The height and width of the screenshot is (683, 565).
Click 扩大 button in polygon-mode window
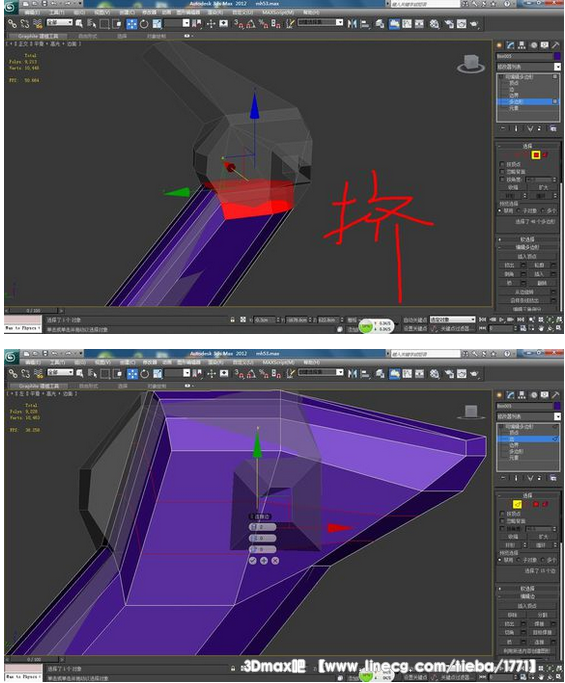coord(543,187)
